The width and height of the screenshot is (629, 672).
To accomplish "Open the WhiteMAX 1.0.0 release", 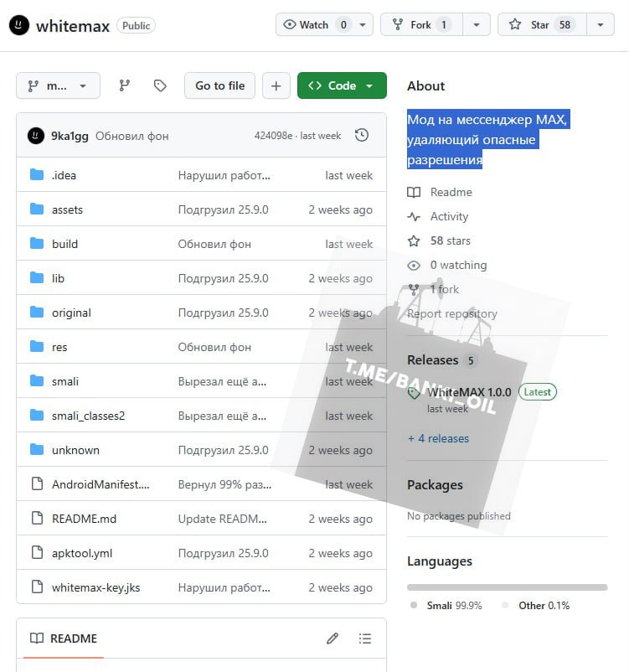I will pos(469,392).
